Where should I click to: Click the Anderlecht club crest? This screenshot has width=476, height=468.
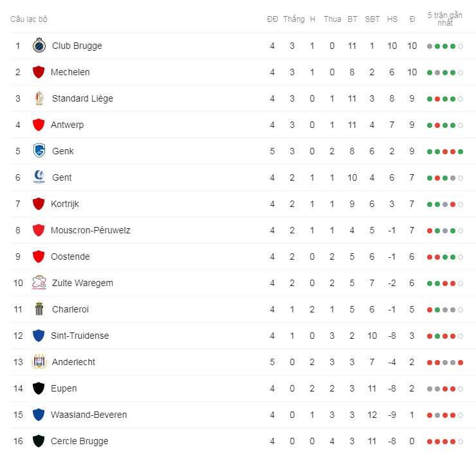tap(39, 361)
